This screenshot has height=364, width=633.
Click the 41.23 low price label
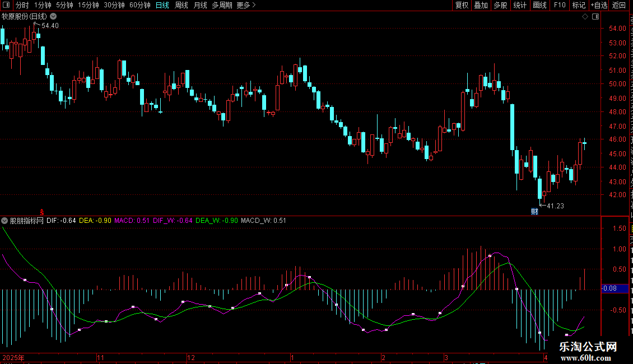556,206
